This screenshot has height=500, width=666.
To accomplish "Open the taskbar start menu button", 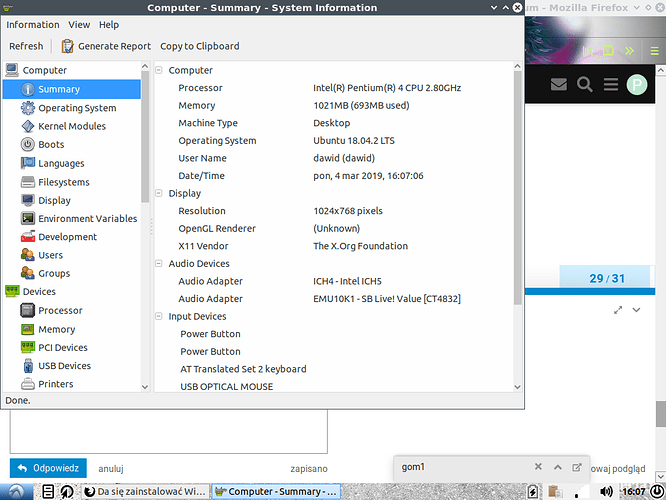I will (x=17, y=492).
